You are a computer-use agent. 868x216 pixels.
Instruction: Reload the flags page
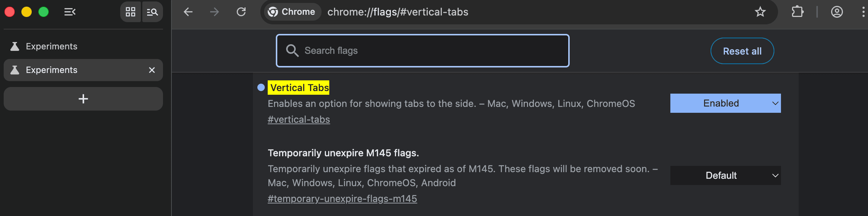[x=242, y=12]
